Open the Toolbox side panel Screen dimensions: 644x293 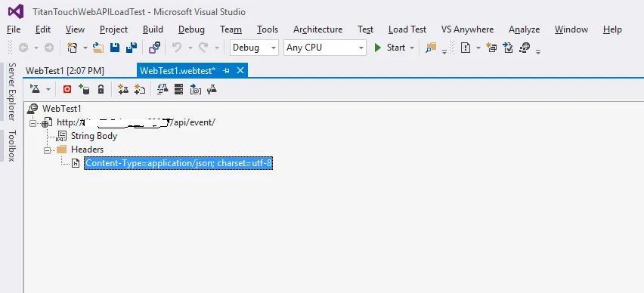click(x=12, y=146)
